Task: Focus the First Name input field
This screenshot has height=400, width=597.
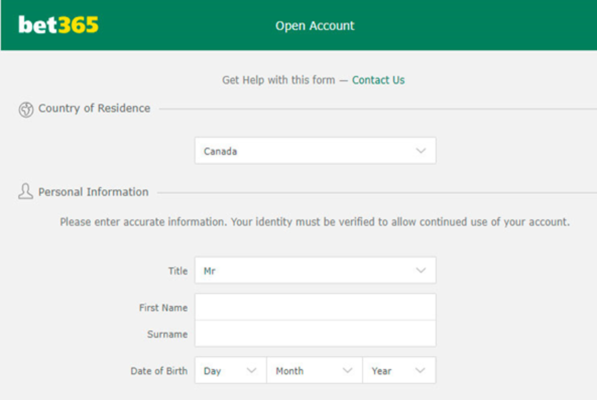Action: pyautogui.click(x=315, y=307)
